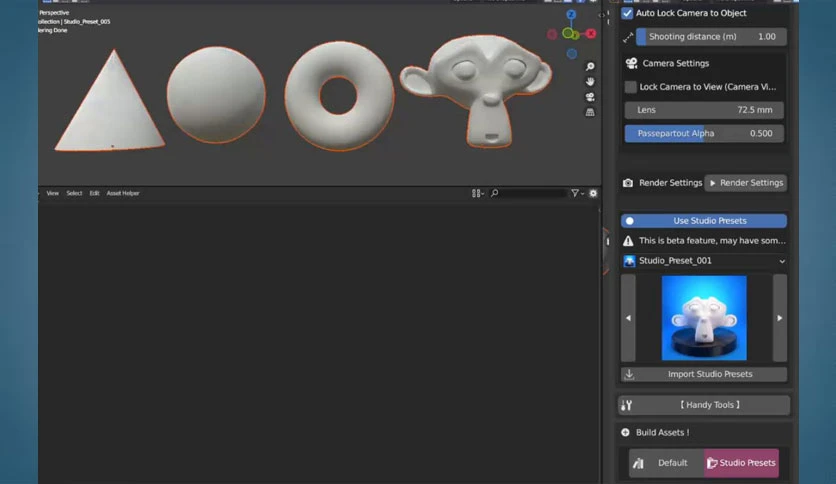Click the blue Z axis on gizmo

[571, 14]
